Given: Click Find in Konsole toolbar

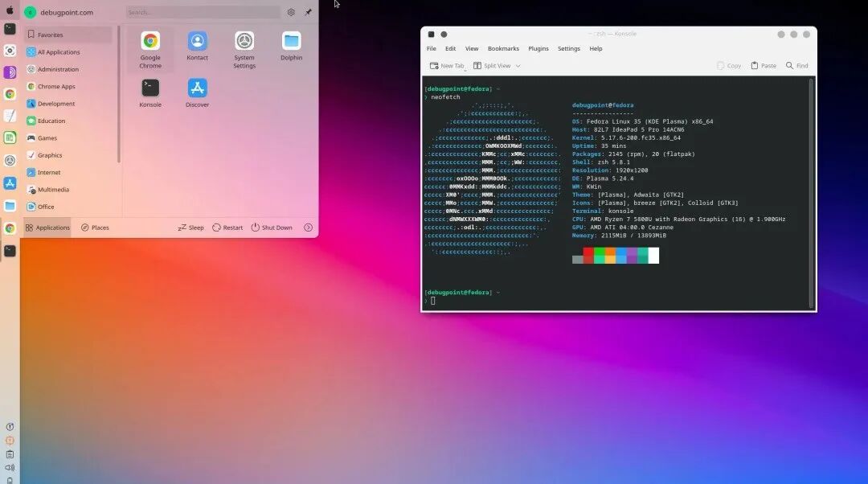Looking at the screenshot, I should [797, 65].
